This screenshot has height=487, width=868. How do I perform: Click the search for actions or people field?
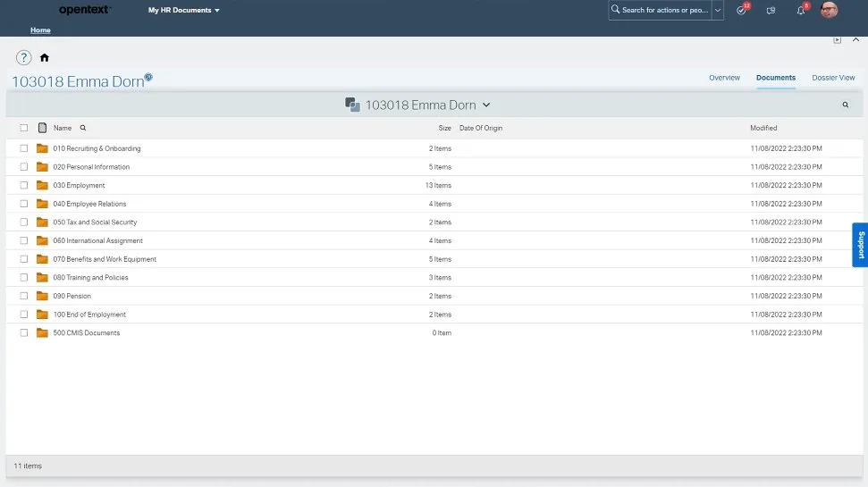pos(665,10)
